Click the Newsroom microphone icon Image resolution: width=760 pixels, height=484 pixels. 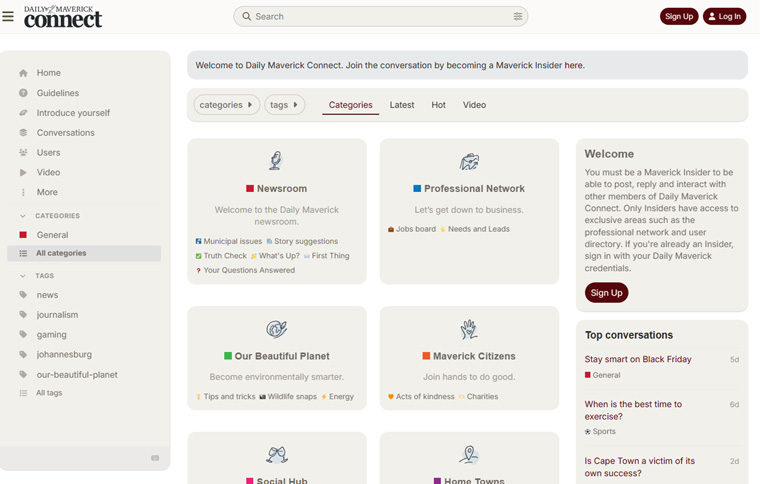(276, 160)
